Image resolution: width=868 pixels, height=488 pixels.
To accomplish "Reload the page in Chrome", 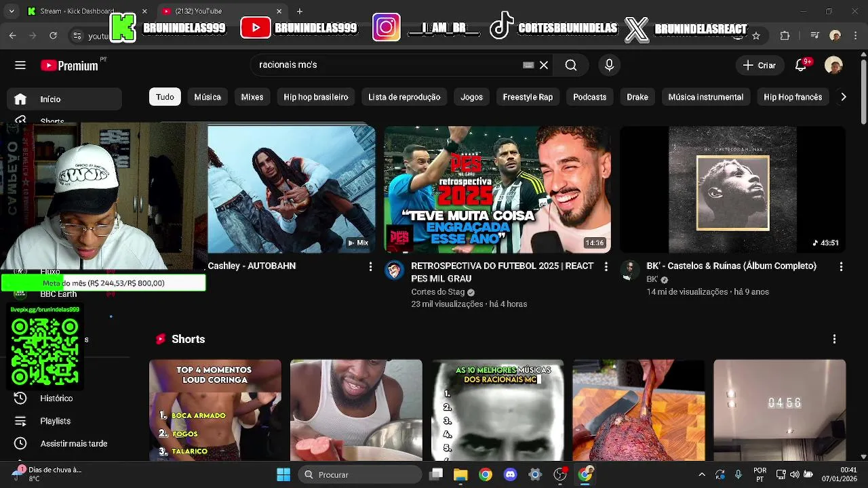I will [x=53, y=35].
